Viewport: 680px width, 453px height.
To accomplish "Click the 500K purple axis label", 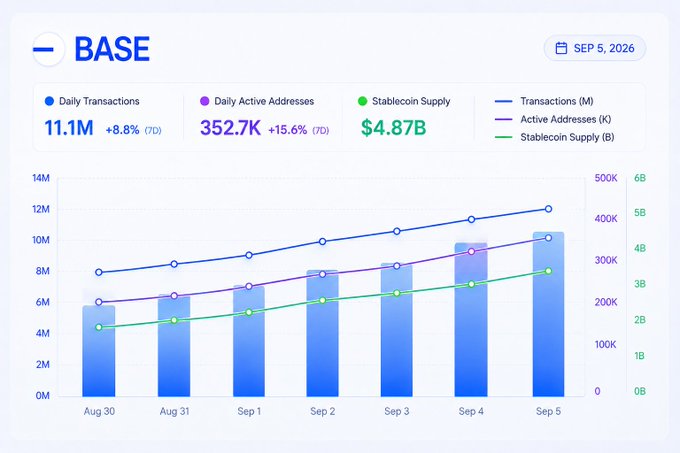I will tap(606, 178).
